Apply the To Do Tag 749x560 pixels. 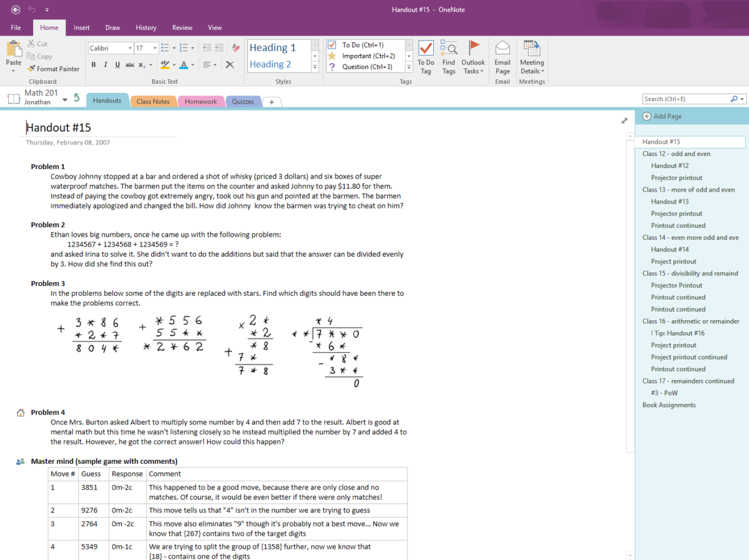pyautogui.click(x=426, y=56)
